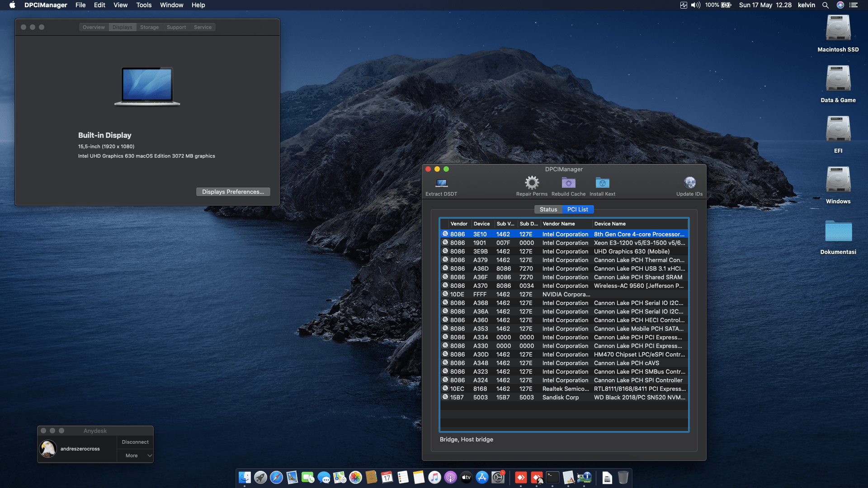Select the Cannon Lake PCH SPI Controller row

(x=564, y=380)
